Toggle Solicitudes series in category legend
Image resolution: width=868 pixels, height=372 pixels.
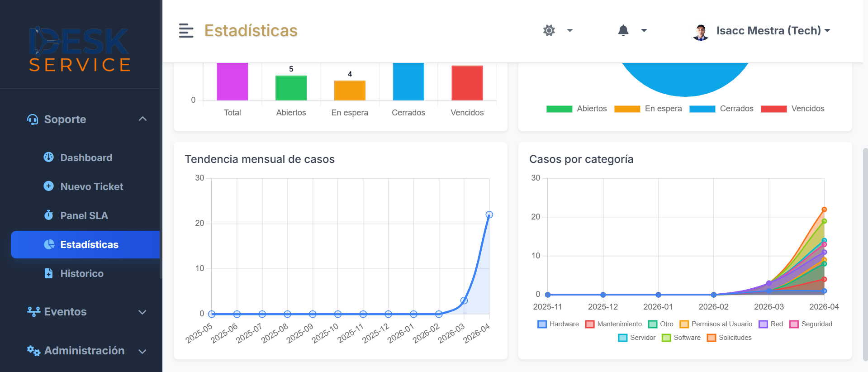729,338
